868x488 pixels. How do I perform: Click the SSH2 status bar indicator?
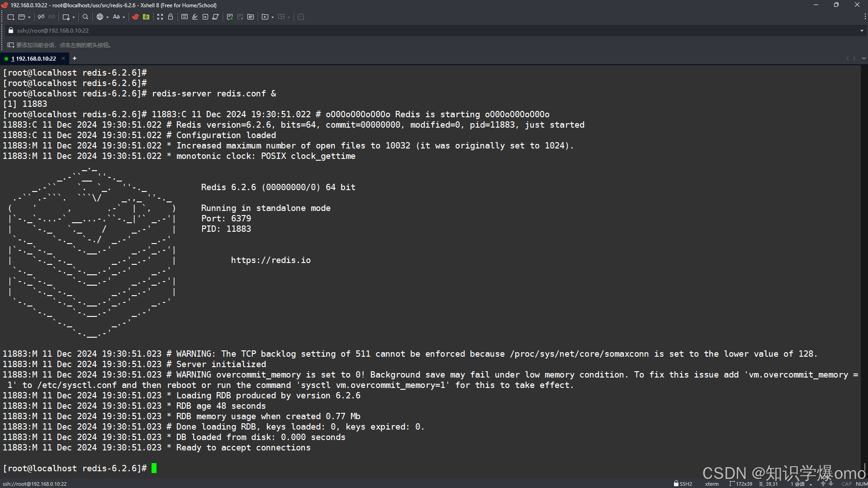pyautogui.click(x=683, y=484)
